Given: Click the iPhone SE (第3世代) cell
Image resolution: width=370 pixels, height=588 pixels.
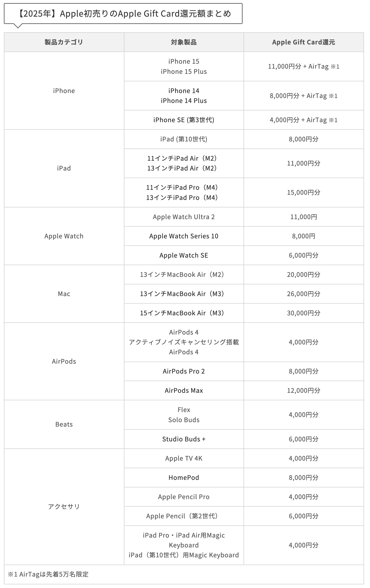Looking at the screenshot, I should [x=184, y=120].
